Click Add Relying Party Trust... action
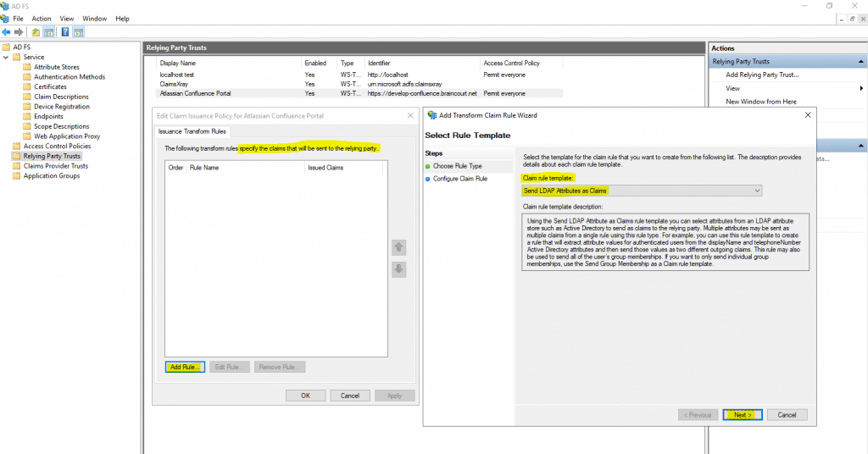 pyautogui.click(x=762, y=75)
